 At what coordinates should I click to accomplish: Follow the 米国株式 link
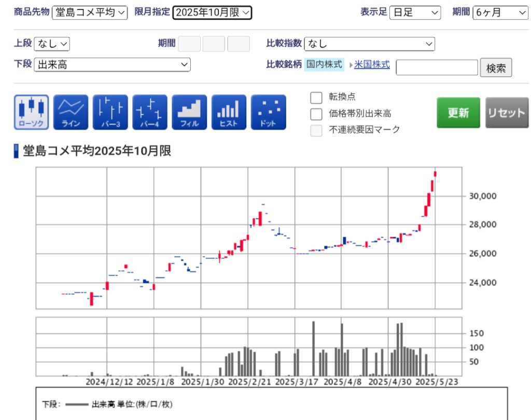[x=372, y=64]
